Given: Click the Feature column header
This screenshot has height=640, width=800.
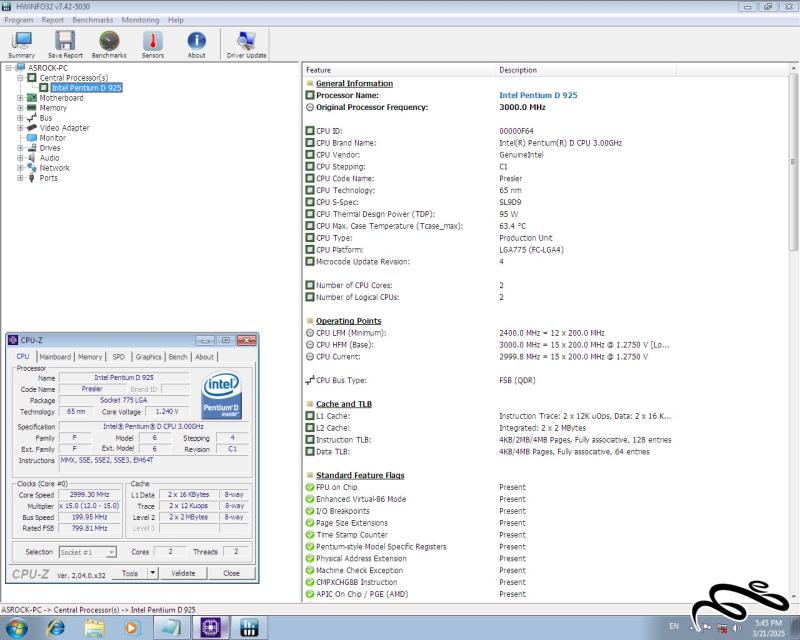Looking at the screenshot, I should pyautogui.click(x=398, y=70).
